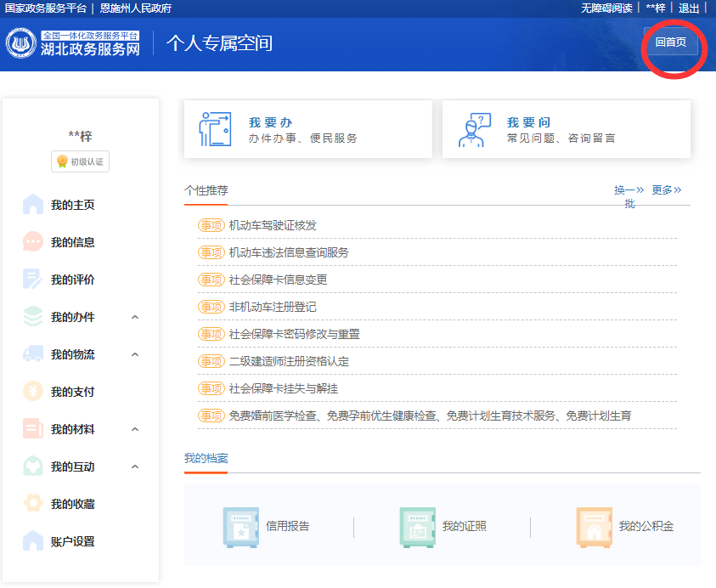This screenshot has width=716, height=588.
Task: Select the 我的档案 tab heading
Action: point(206,458)
